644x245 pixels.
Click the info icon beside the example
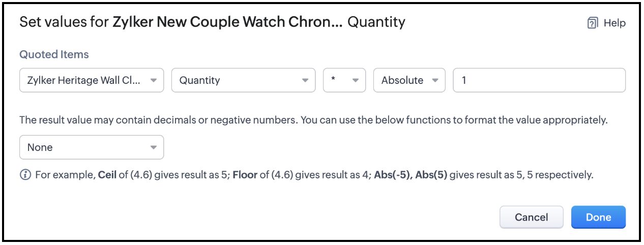pos(25,175)
